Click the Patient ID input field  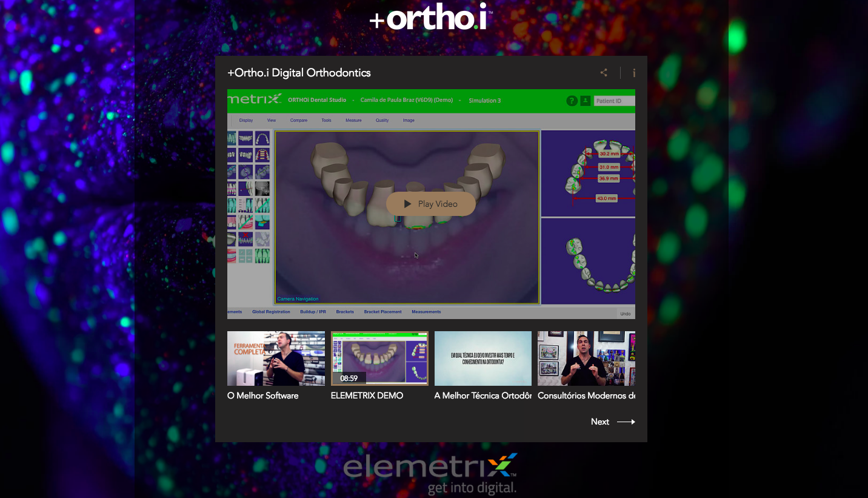tap(614, 100)
